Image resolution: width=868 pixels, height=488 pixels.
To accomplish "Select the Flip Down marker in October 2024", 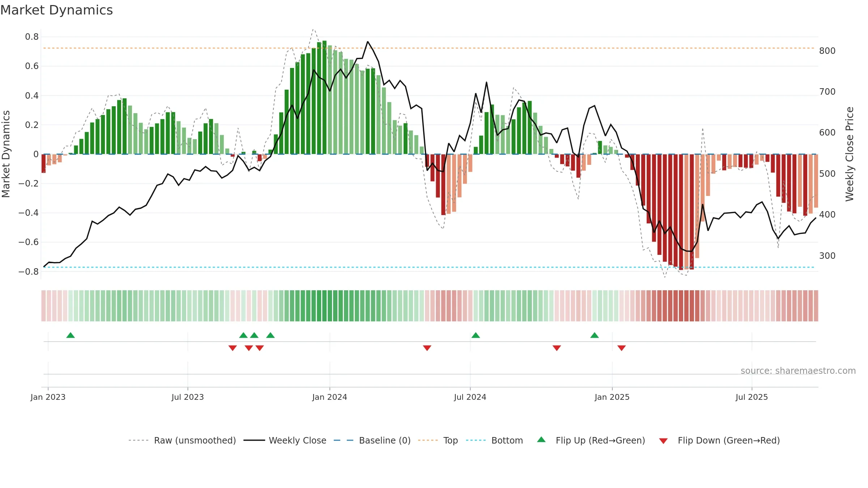I will tap(557, 348).
